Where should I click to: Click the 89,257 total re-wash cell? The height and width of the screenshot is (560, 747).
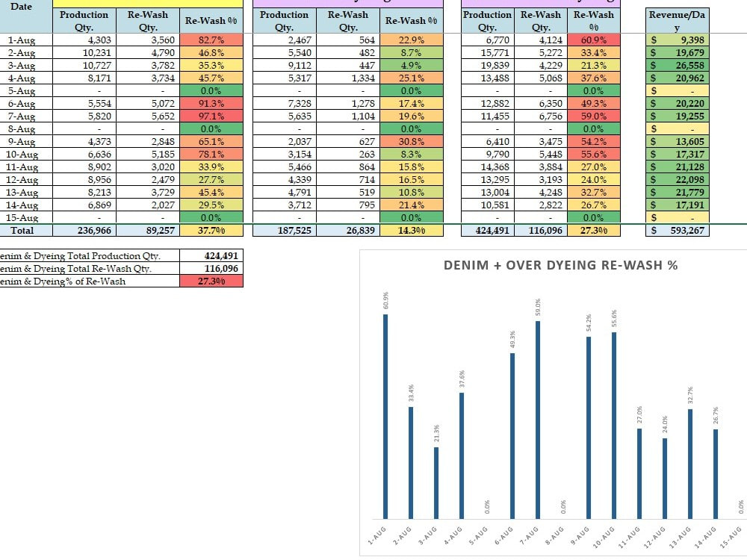click(148, 231)
